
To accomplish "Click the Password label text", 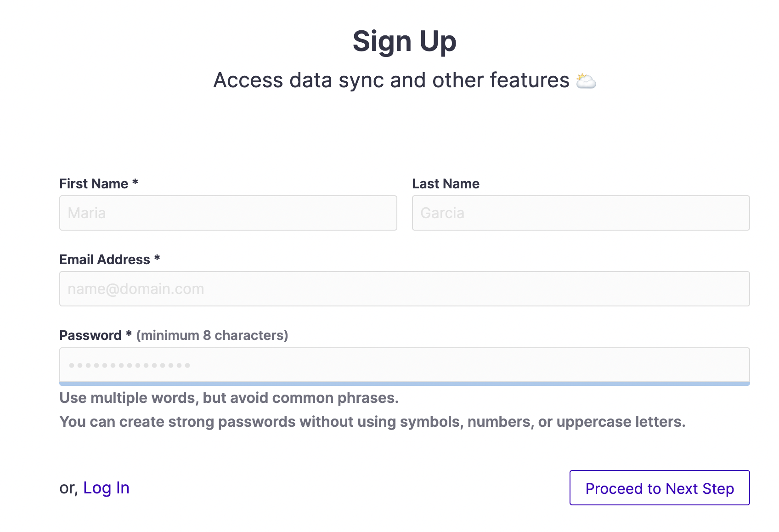I will point(90,335).
